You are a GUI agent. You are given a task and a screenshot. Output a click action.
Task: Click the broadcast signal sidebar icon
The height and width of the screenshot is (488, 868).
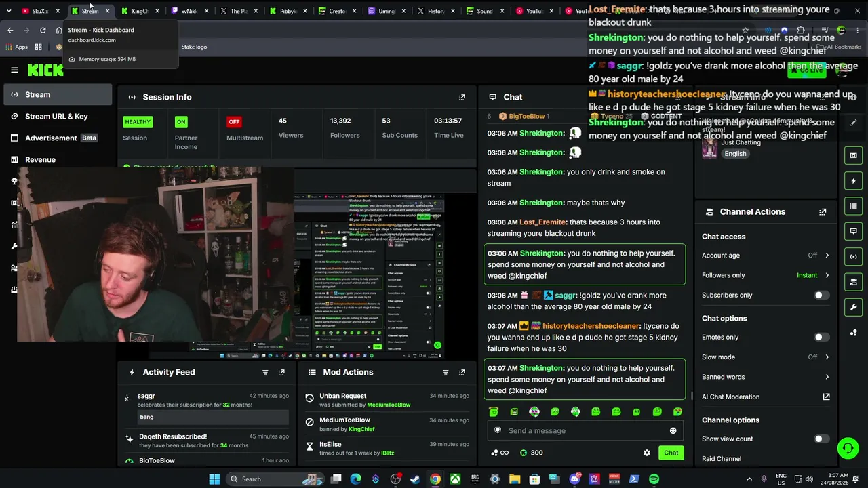pos(853,256)
